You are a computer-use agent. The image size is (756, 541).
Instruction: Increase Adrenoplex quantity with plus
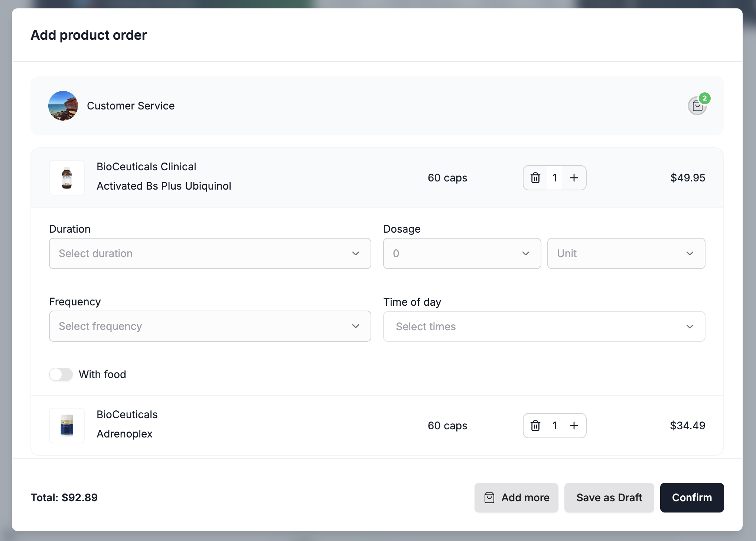(x=574, y=426)
